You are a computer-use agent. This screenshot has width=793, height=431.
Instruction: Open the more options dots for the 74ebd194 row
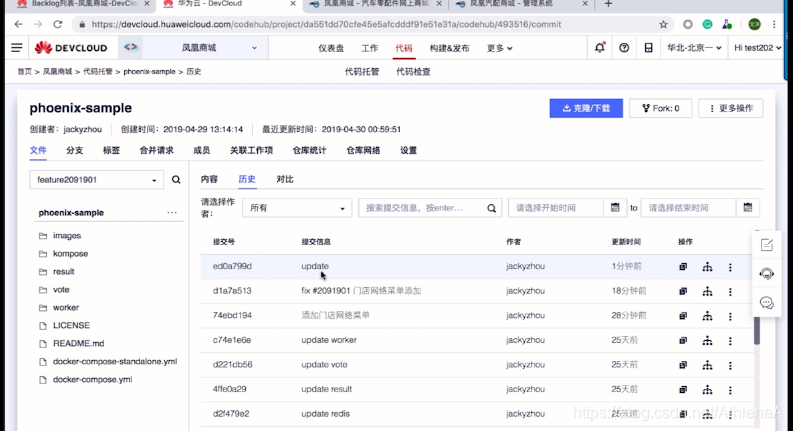pyautogui.click(x=730, y=316)
